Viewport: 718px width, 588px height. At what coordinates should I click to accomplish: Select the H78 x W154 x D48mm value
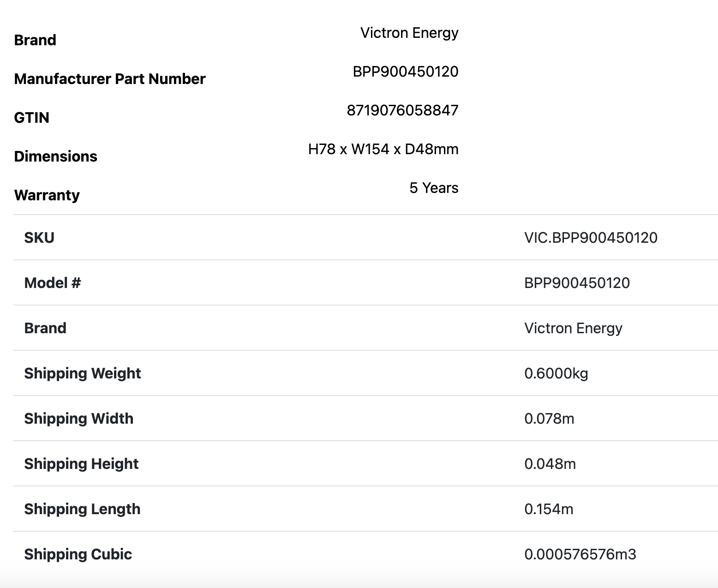[383, 149]
